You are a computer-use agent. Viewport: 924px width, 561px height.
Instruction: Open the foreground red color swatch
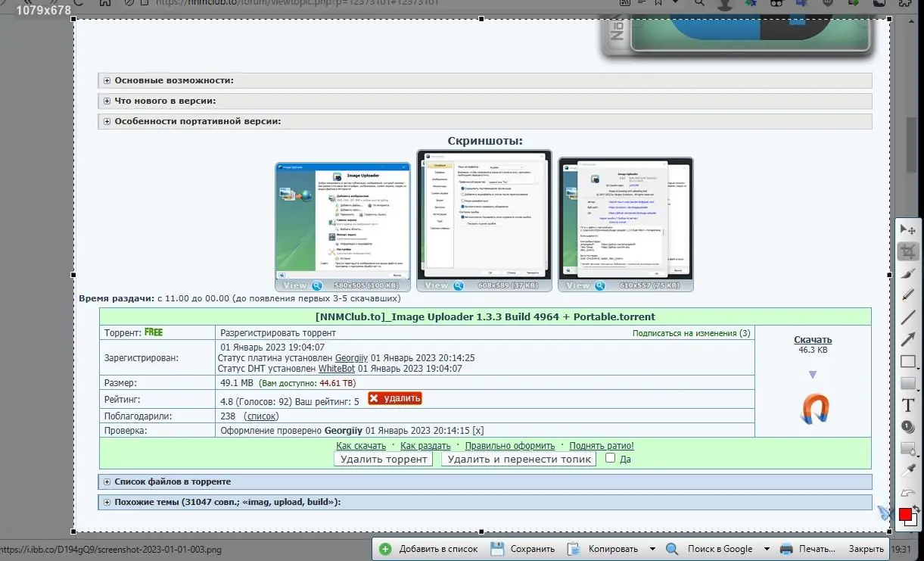(x=905, y=515)
